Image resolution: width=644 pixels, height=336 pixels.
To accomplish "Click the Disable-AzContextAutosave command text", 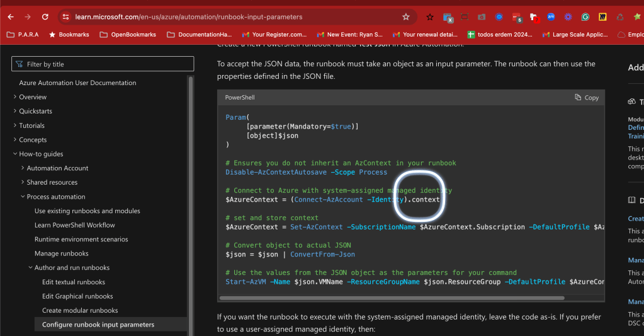I will pyautogui.click(x=276, y=172).
